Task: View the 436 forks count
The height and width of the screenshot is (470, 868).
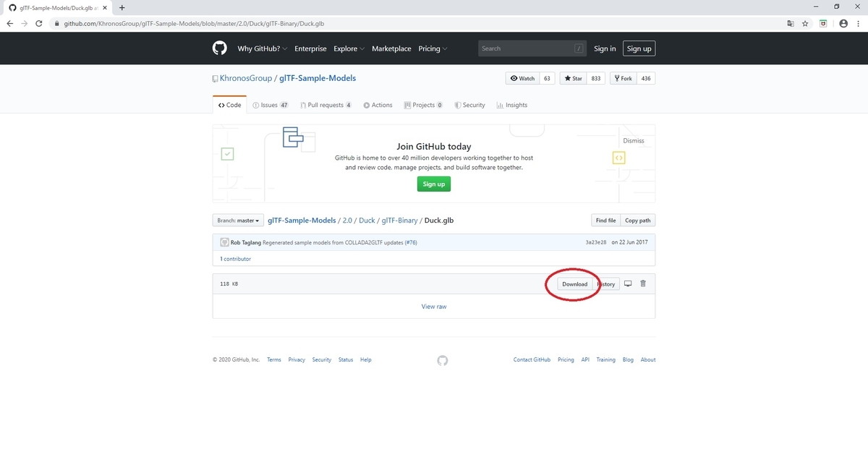Action: [646, 78]
